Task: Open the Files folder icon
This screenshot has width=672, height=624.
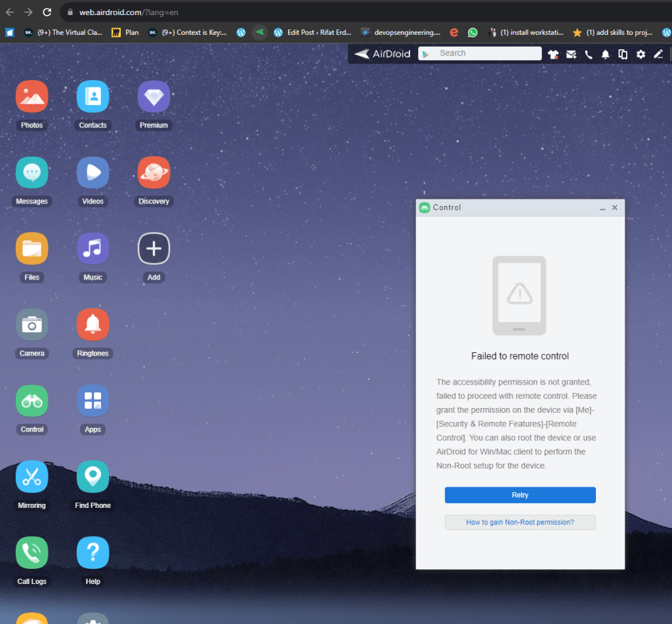Action: tap(31, 249)
